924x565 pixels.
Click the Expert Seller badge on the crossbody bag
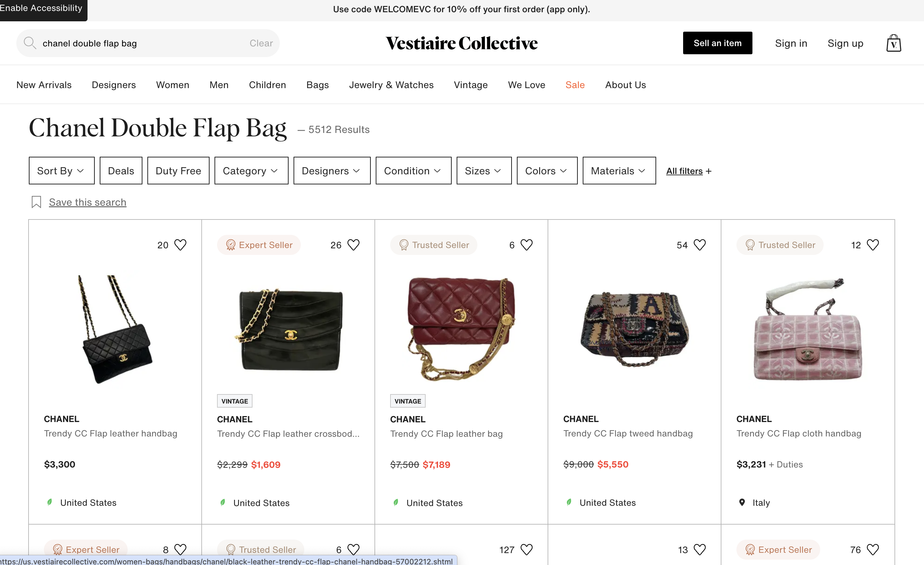click(x=259, y=245)
